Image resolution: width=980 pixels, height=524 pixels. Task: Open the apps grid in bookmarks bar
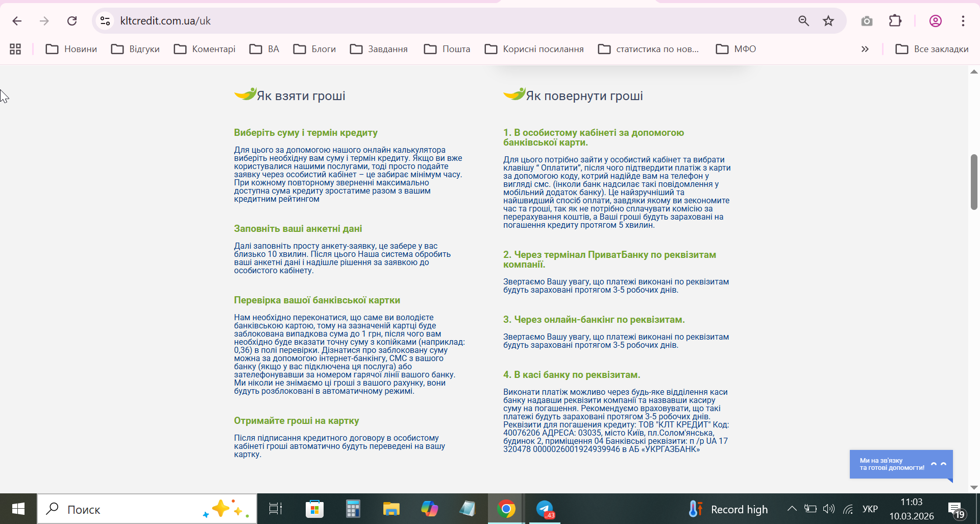(15, 49)
